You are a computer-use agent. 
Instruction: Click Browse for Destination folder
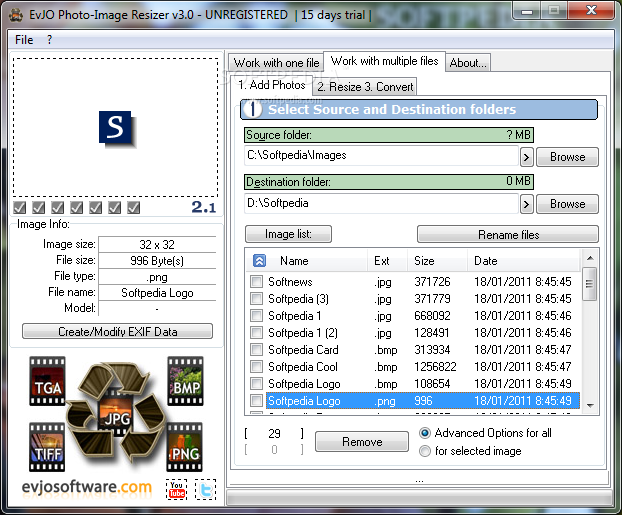[567, 204]
